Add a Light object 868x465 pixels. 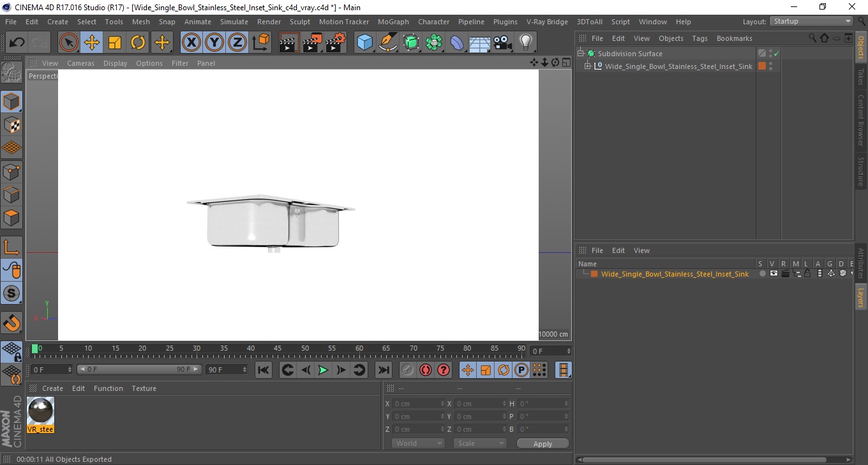click(x=525, y=43)
